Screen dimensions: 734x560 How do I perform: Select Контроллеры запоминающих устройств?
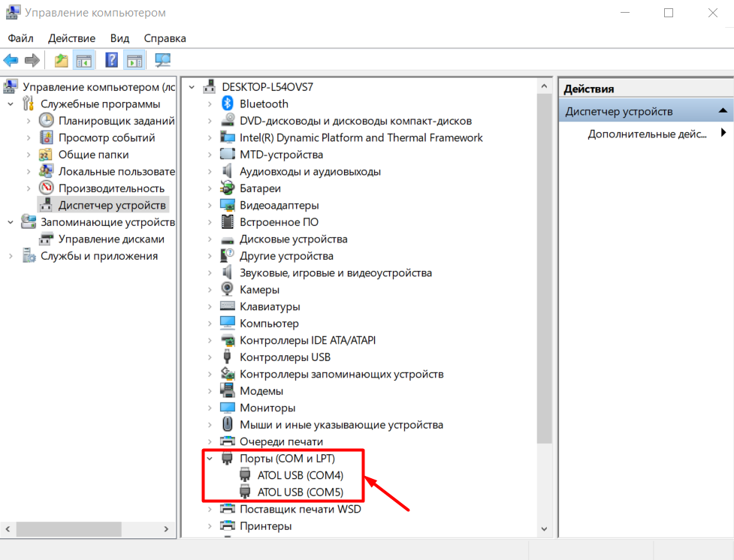point(341,374)
